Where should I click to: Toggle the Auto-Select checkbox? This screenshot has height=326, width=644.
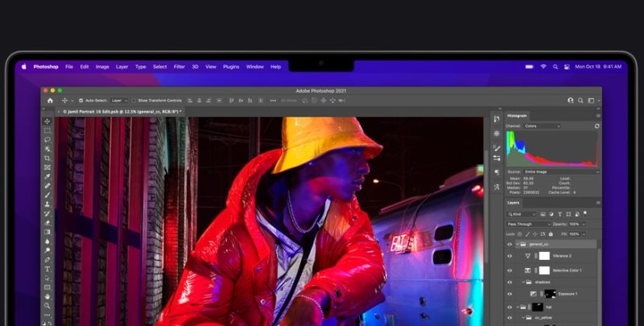80,101
